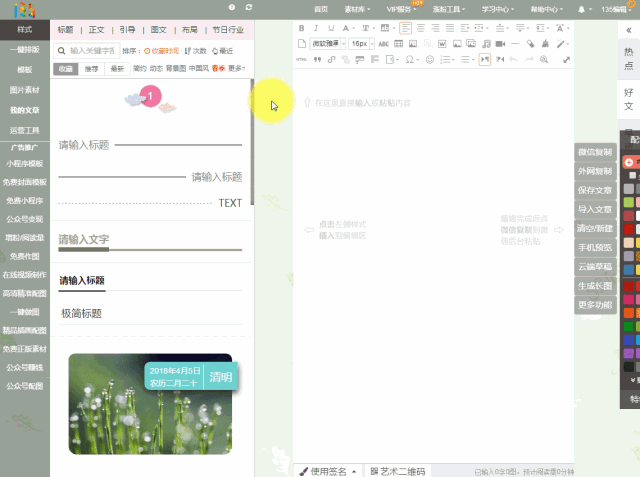The height and width of the screenshot is (477, 640).
Task: Insert a video into the article
Action: coord(500,44)
